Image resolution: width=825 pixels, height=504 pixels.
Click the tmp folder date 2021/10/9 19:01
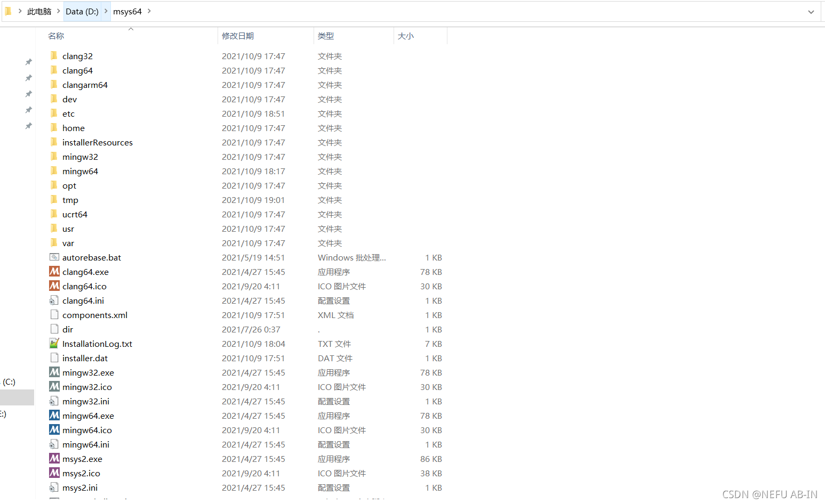(x=253, y=200)
